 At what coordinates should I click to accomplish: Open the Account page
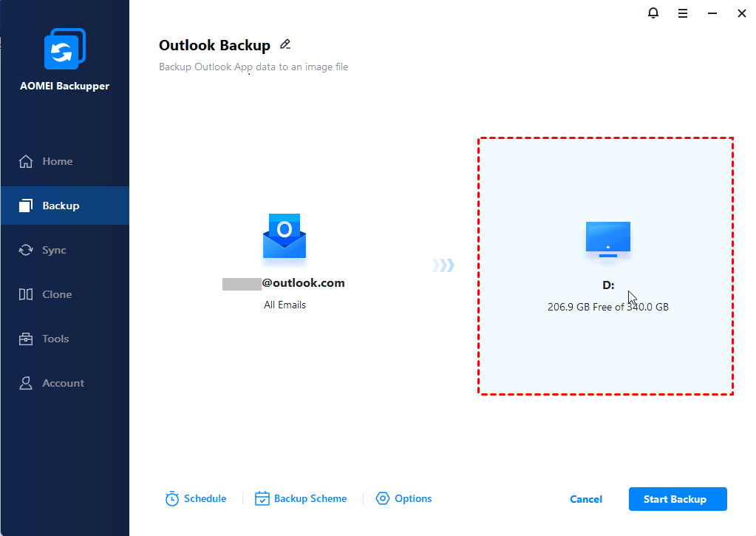63,383
